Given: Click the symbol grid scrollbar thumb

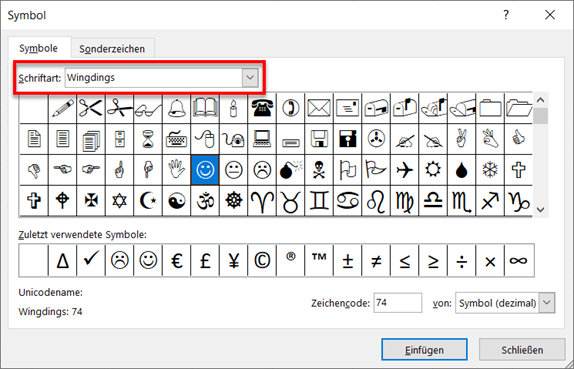Looking at the screenshot, I should pyautogui.click(x=540, y=116).
